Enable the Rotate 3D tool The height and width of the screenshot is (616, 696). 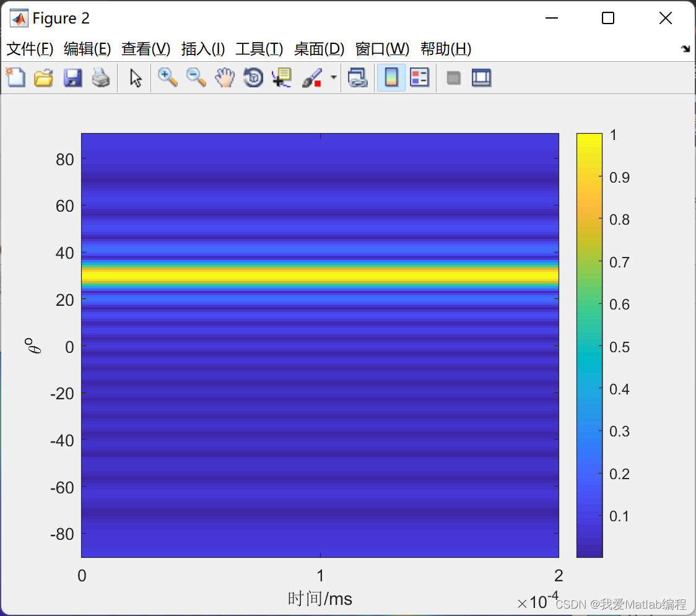(253, 77)
